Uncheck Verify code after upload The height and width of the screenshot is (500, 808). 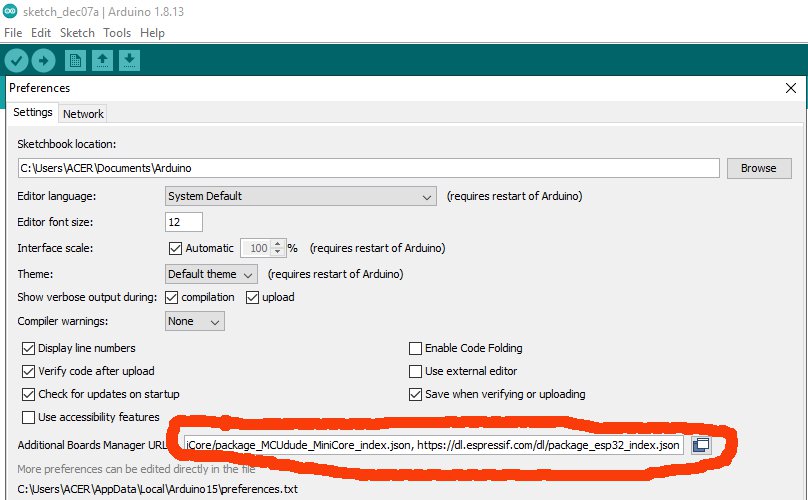coord(28,371)
